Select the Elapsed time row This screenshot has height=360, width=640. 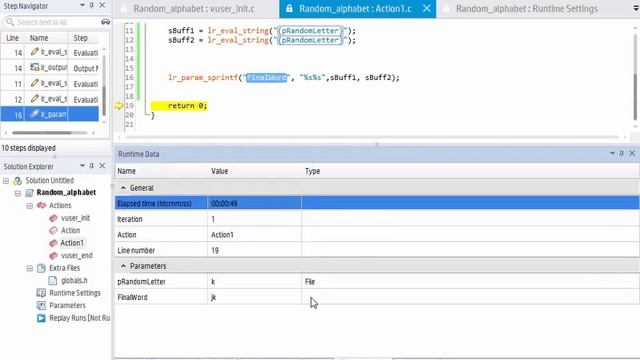point(377,203)
